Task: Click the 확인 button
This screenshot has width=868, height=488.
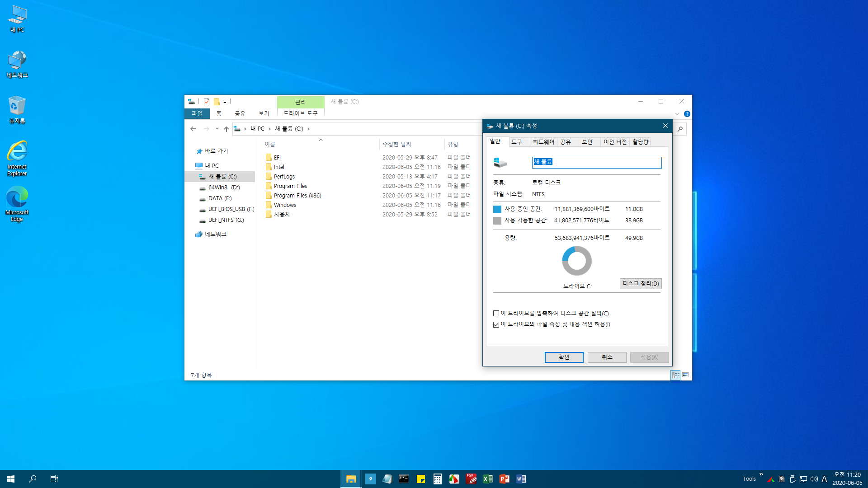Action: [x=564, y=357]
